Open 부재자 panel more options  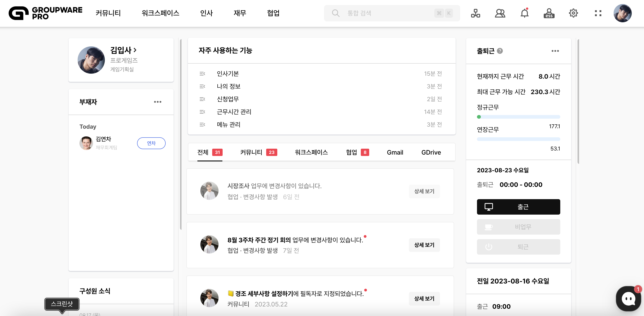click(x=157, y=102)
